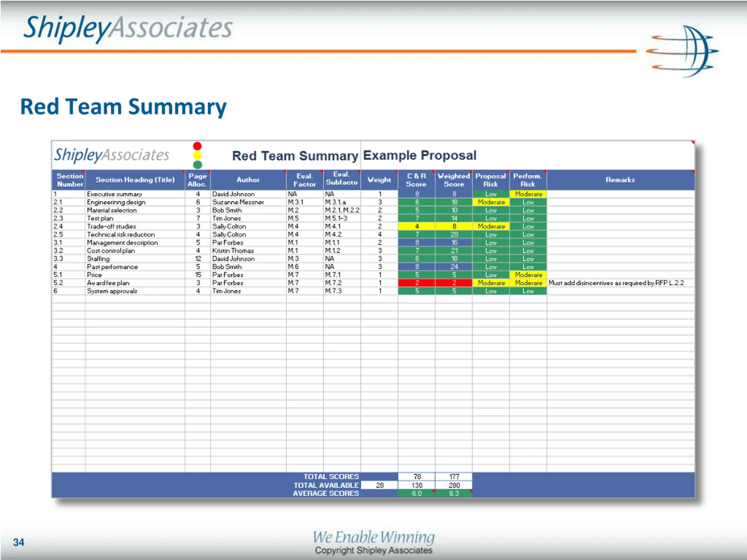Click the 'TOTAL SCORES' label
Viewport: 747px width, 560px height.
[x=331, y=477]
